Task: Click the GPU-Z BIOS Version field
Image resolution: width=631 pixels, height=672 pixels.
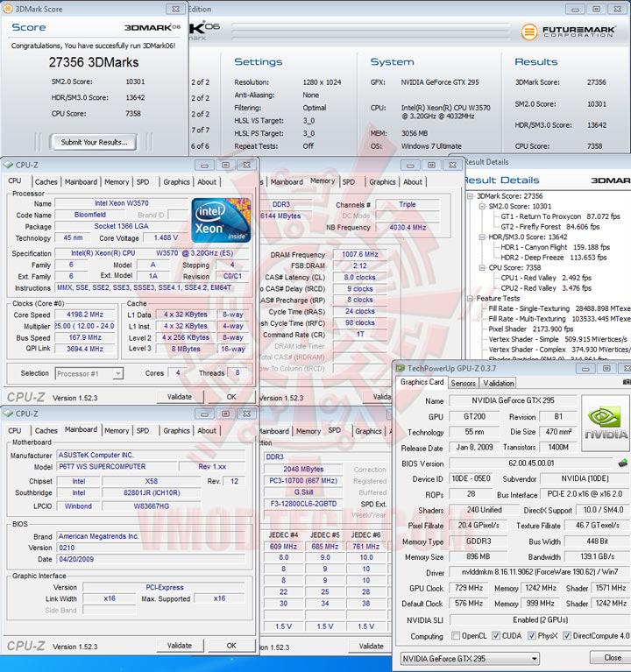Action: pyautogui.click(x=531, y=463)
